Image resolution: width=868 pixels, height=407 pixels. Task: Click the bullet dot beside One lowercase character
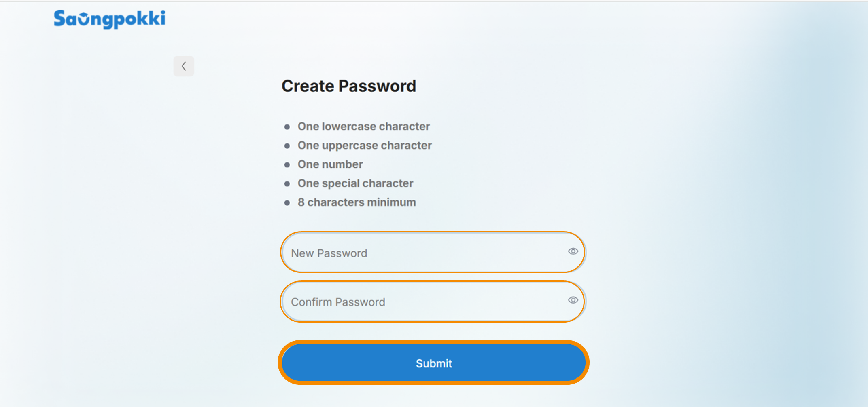tap(287, 127)
